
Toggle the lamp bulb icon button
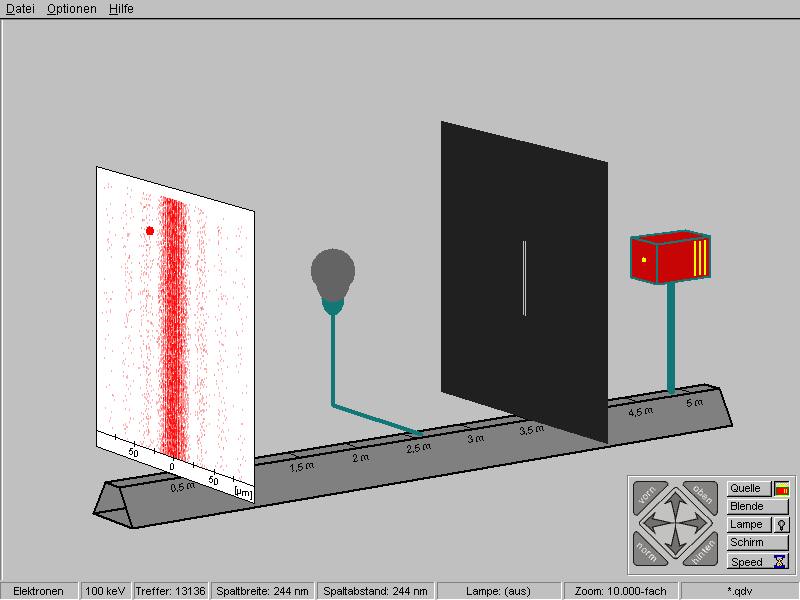pos(781,524)
